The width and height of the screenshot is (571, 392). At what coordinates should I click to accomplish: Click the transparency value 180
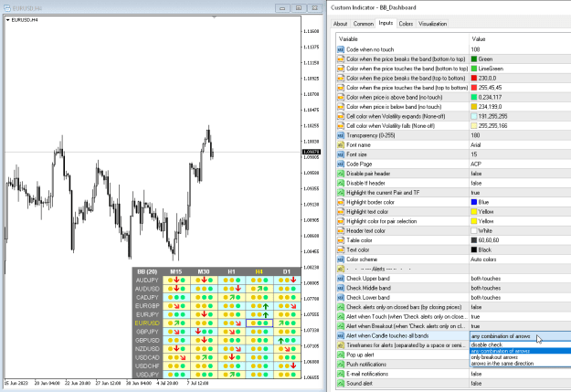(x=475, y=135)
